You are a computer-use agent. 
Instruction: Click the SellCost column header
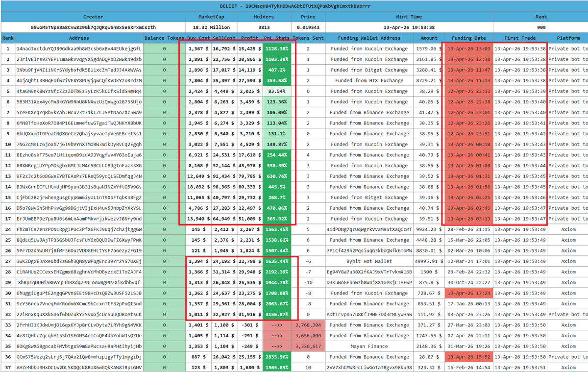pyautogui.click(x=224, y=38)
